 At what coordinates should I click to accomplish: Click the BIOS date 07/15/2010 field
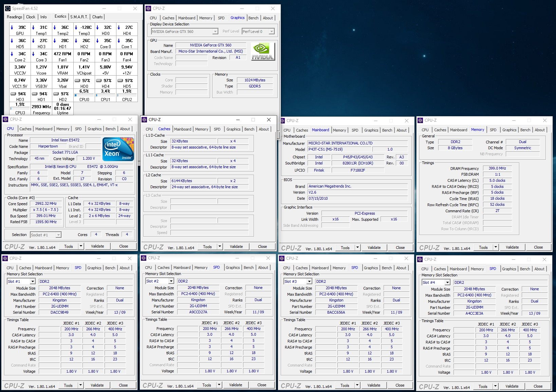tap(357, 198)
